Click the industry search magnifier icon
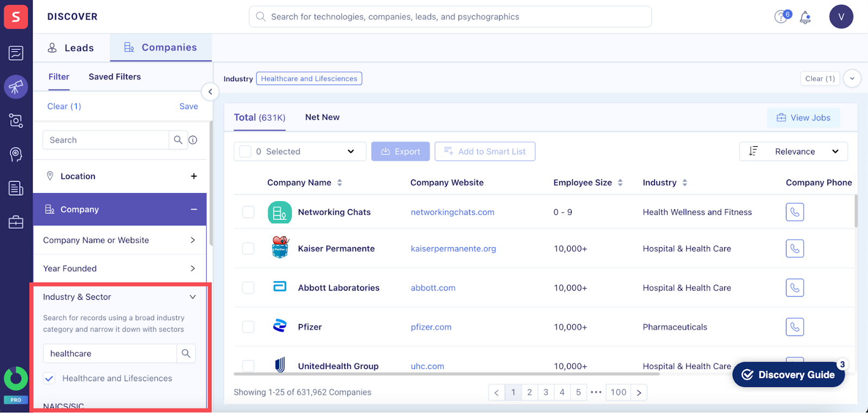 coord(186,353)
